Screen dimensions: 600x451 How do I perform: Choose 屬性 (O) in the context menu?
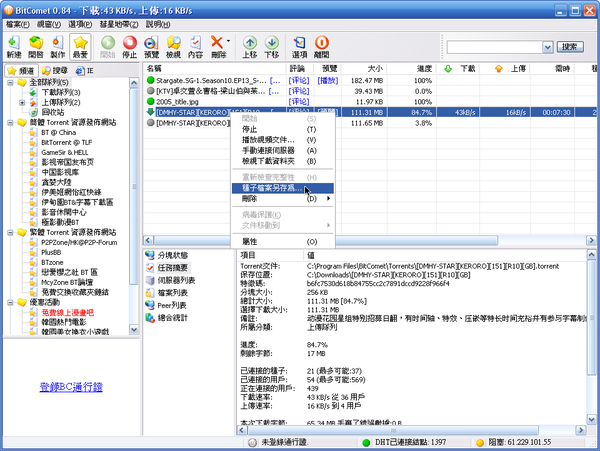click(x=283, y=242)
